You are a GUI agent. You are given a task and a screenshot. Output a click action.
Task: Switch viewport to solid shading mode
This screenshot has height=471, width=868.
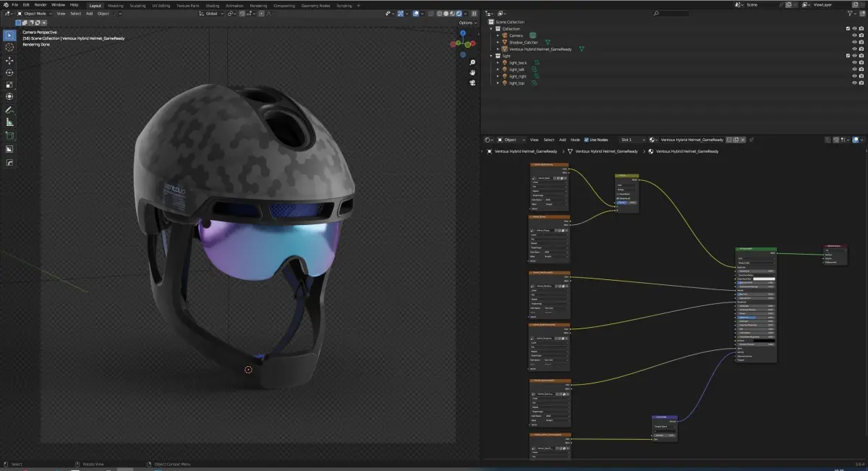point(447,13)
